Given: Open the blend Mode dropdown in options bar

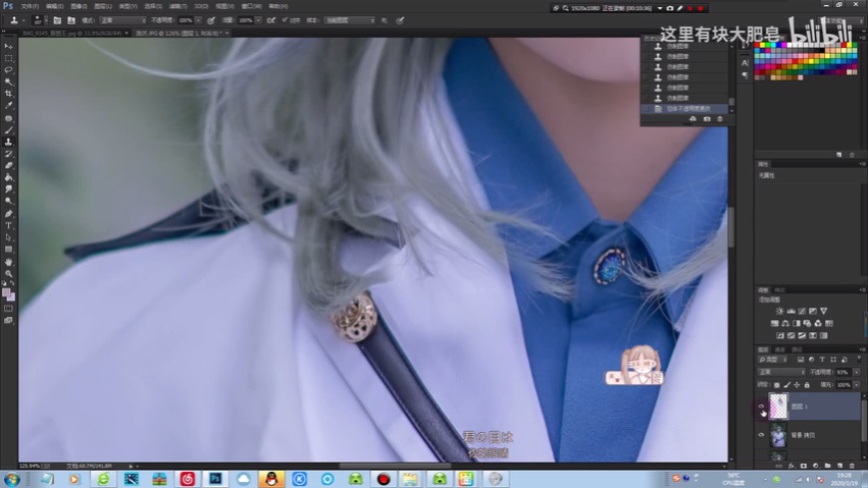Looking at the screenshot, I should (x=123, y=21).
